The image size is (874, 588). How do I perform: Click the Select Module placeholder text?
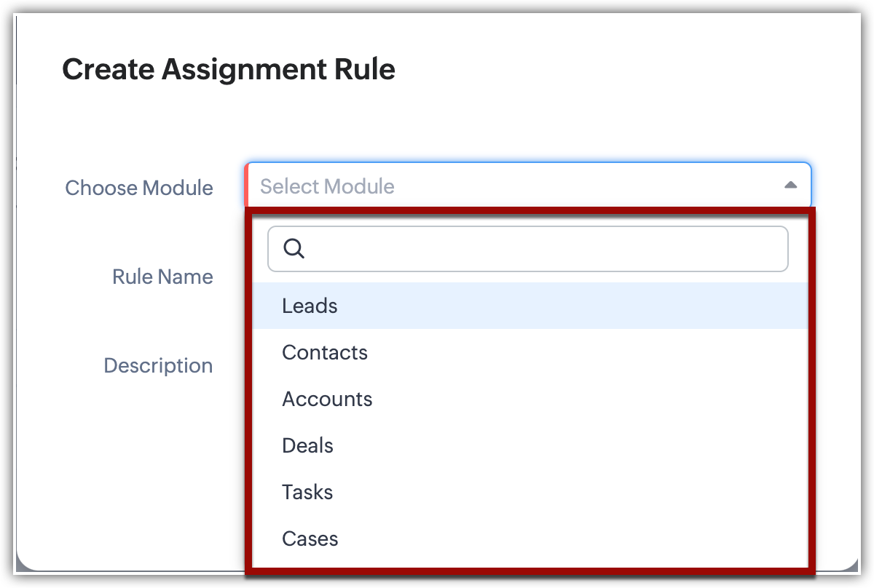(x=327, y=186)
